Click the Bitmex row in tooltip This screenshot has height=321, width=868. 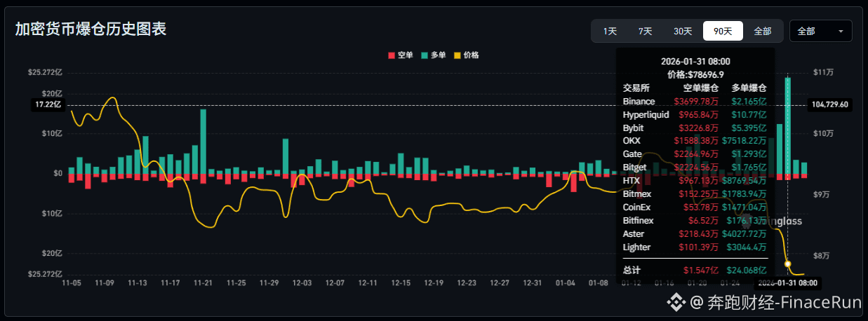pyautogui.click(x=695, y=194)
